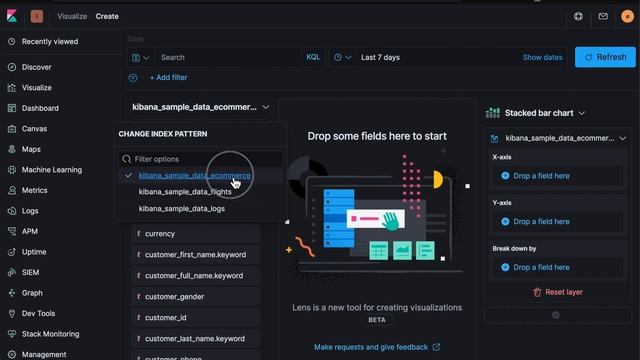640x360 pixels.
Task: Open the saved query dropdown
Action: point(140,58)
